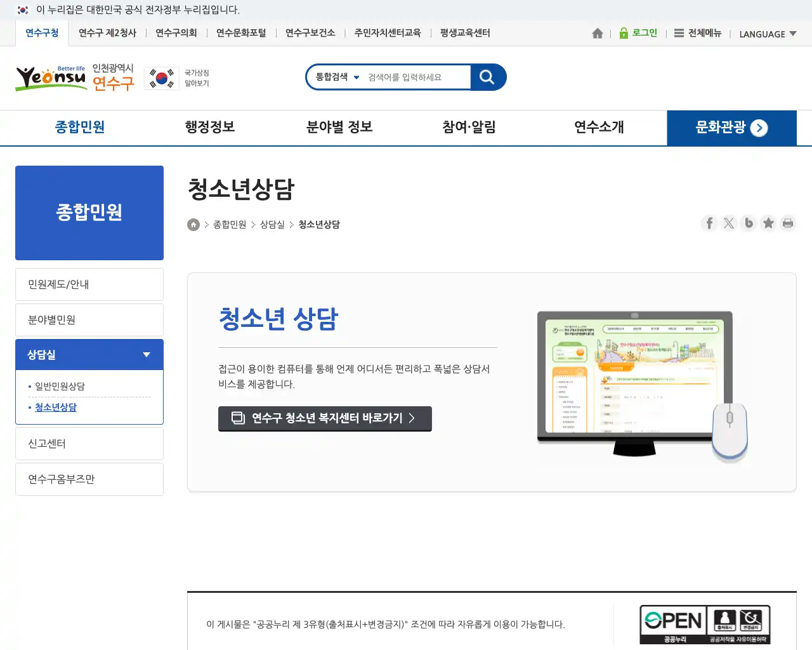Image resolution: width=812 pixels, height=650 pixels.
Task: Open the 전체메뉴 hamburger menu
Action: click(x=697, y=33)
